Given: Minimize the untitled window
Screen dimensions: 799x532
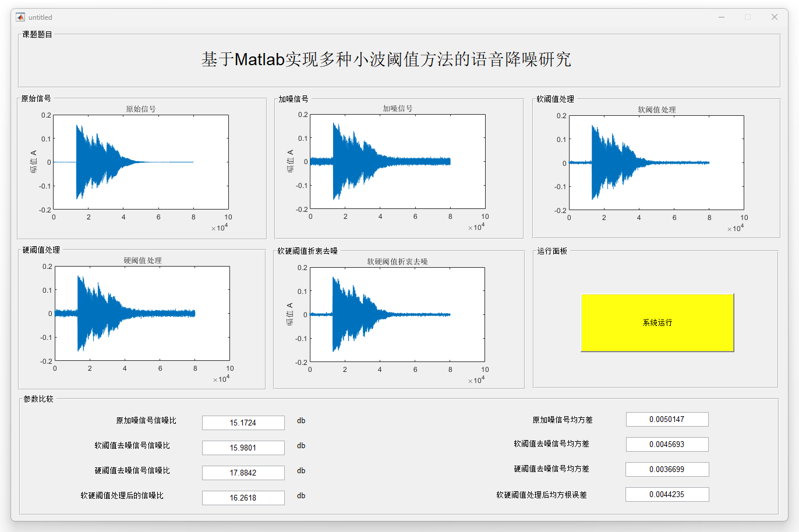Looking at the screenshot, I should [x=722, y=17].
